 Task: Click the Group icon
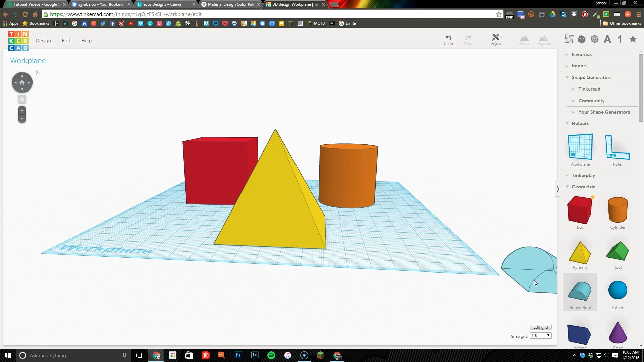pyautogui.click(x=524, y=39)
